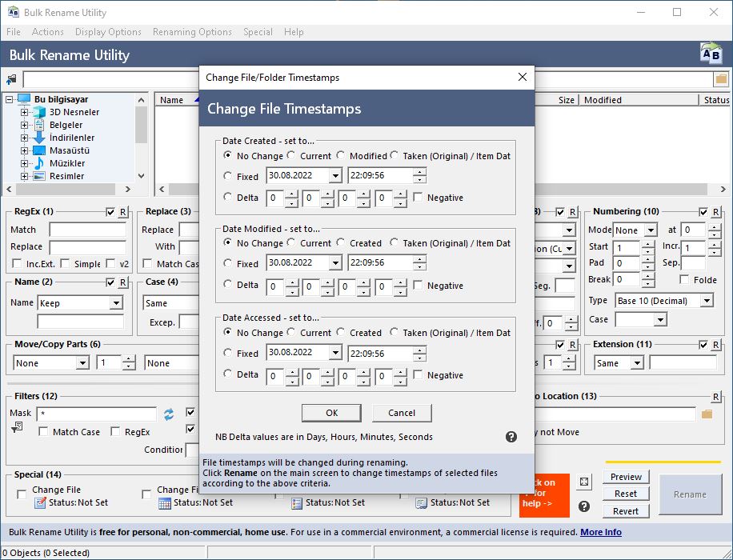Open Numbering Mode None dropdown
Viewport: 733px width, 560px height.
point(651,230)
